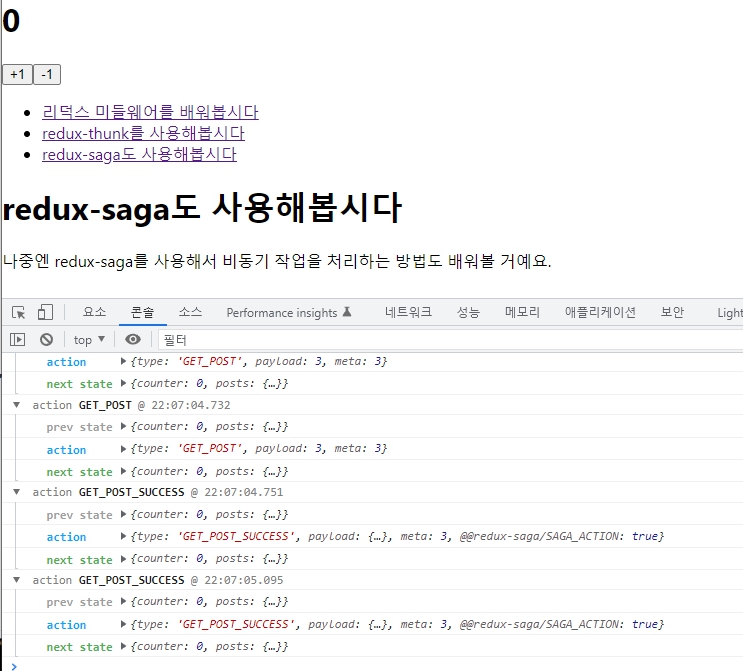Click the console prompt arrow at bottom
743x671 pixels.
point(14,666)
